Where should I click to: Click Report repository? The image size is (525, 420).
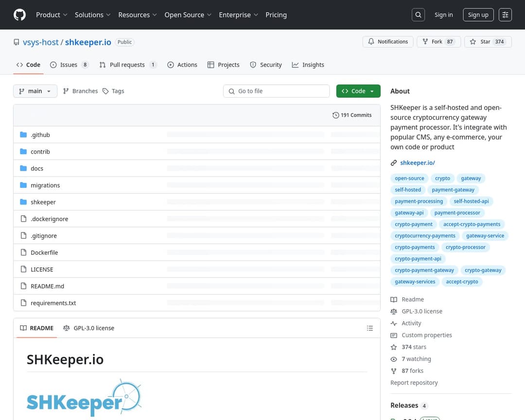(x=414, y=383)
